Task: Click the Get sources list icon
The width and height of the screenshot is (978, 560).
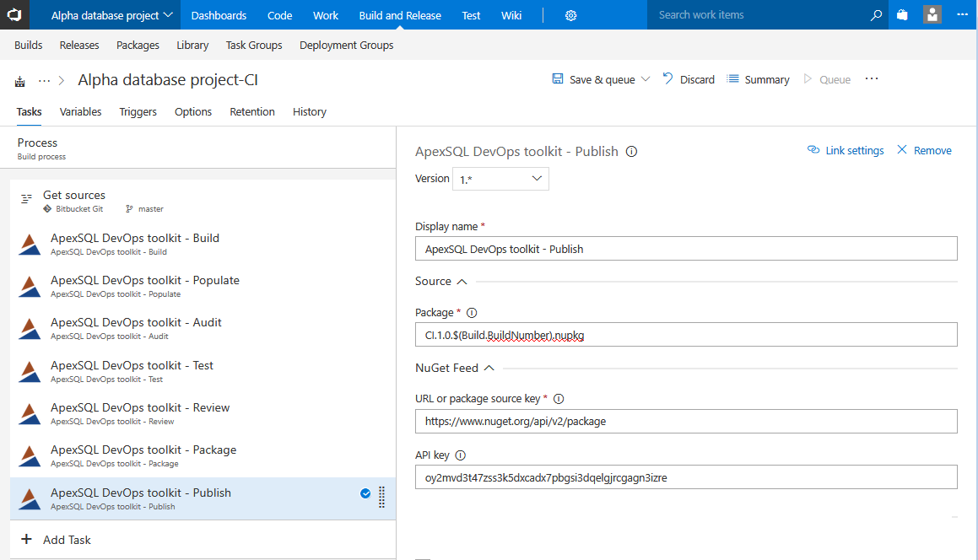Action: [26, 199]
